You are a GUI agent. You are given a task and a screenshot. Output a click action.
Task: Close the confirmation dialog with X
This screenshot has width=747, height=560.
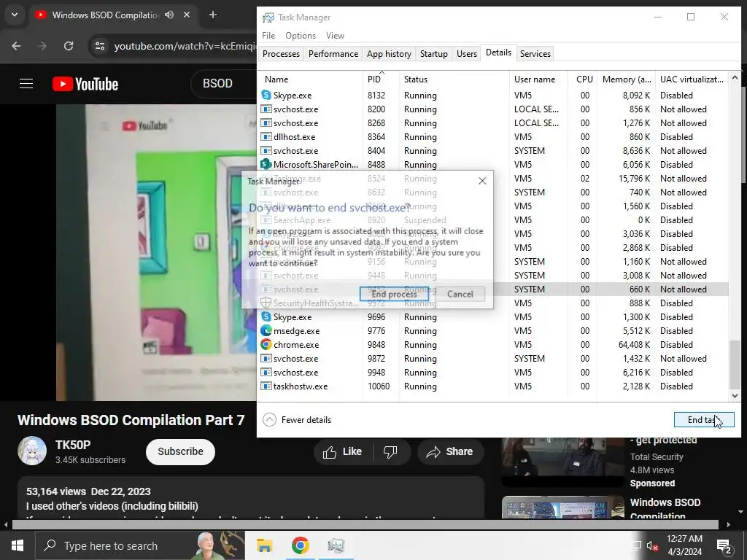tap(482, 181)
